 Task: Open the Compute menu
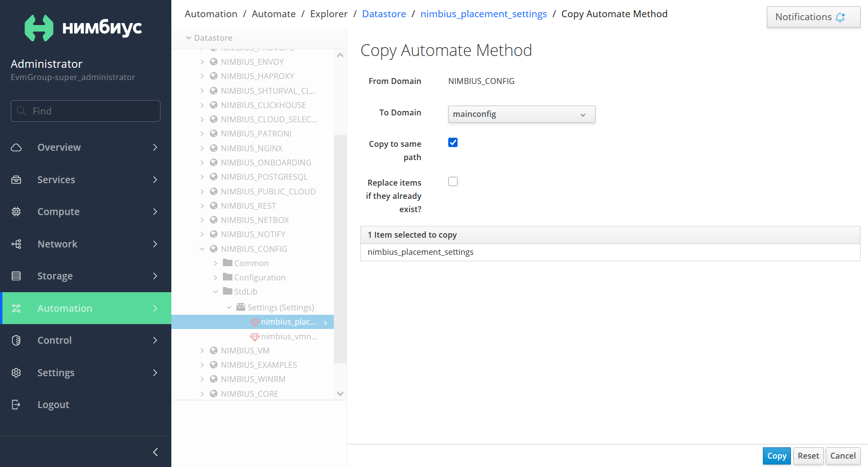coord(86,212)
